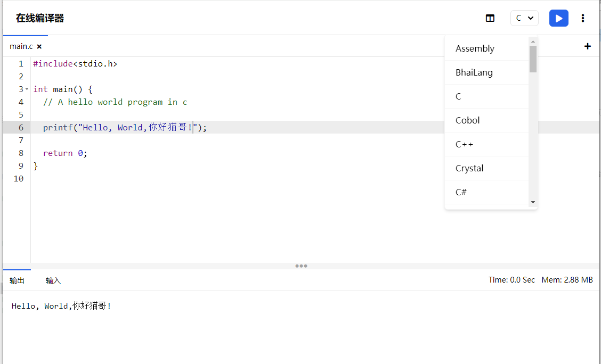Select Cobol language option

(x=467, y=120)
